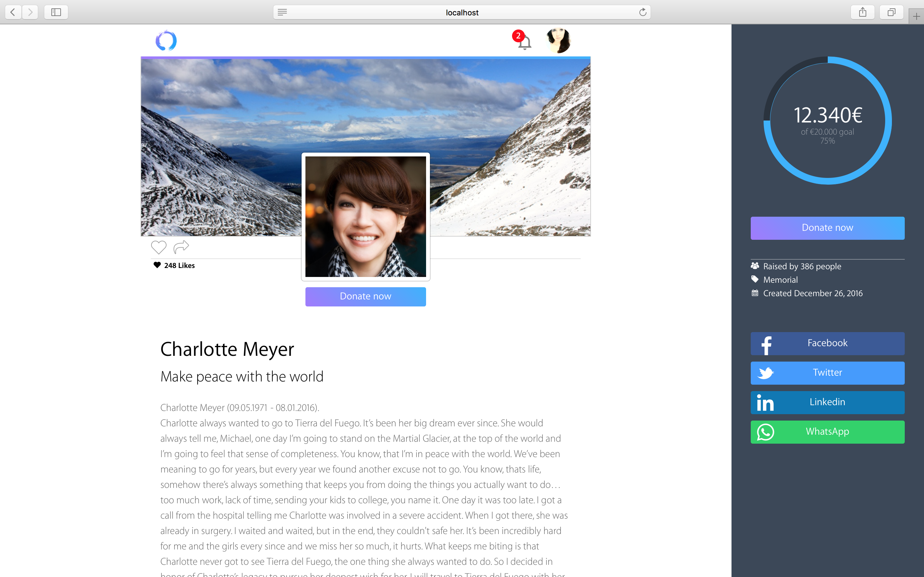Reload the page with the refresh icon

click(x=643, y=12)
